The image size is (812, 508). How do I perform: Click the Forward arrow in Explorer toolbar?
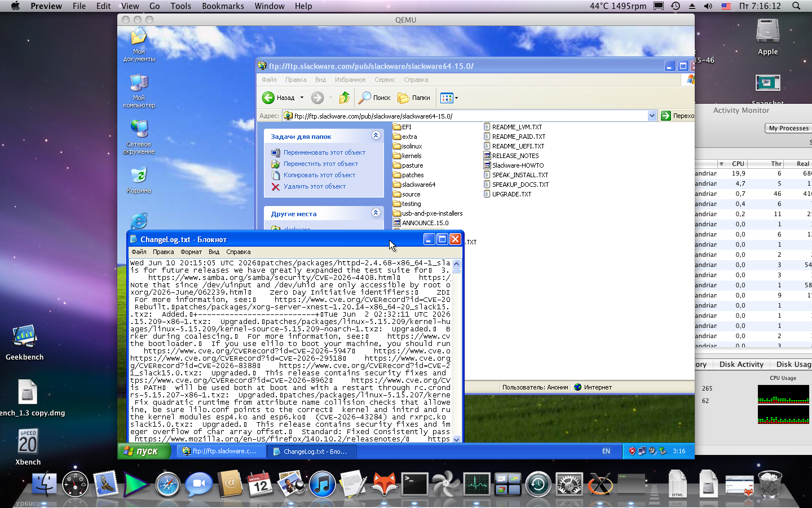[317, 98]
